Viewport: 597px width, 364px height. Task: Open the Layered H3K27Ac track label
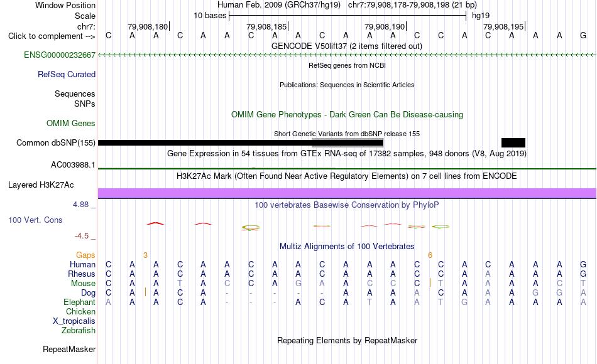41,185
